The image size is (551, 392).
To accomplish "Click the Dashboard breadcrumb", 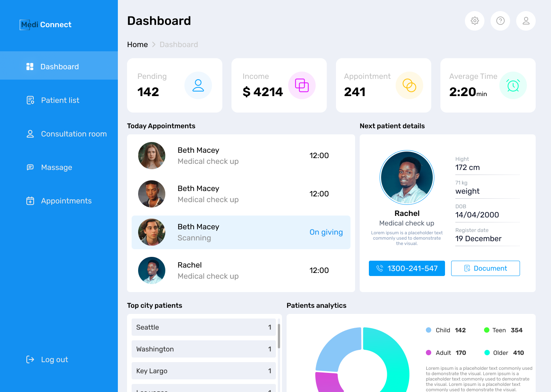I will pyautogui.click(x=179, y=44).
